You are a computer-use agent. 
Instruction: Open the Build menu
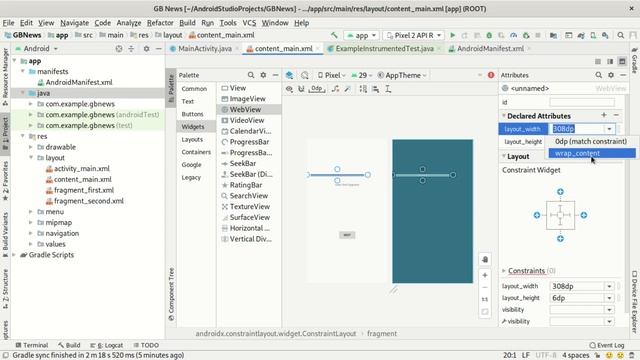[x=187, y=23]
